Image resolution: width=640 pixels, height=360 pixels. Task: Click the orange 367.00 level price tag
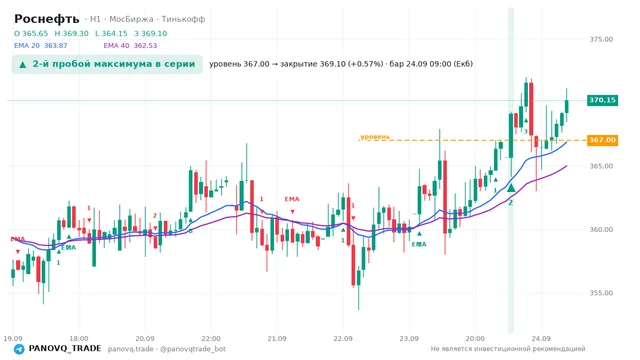(602, 140)
